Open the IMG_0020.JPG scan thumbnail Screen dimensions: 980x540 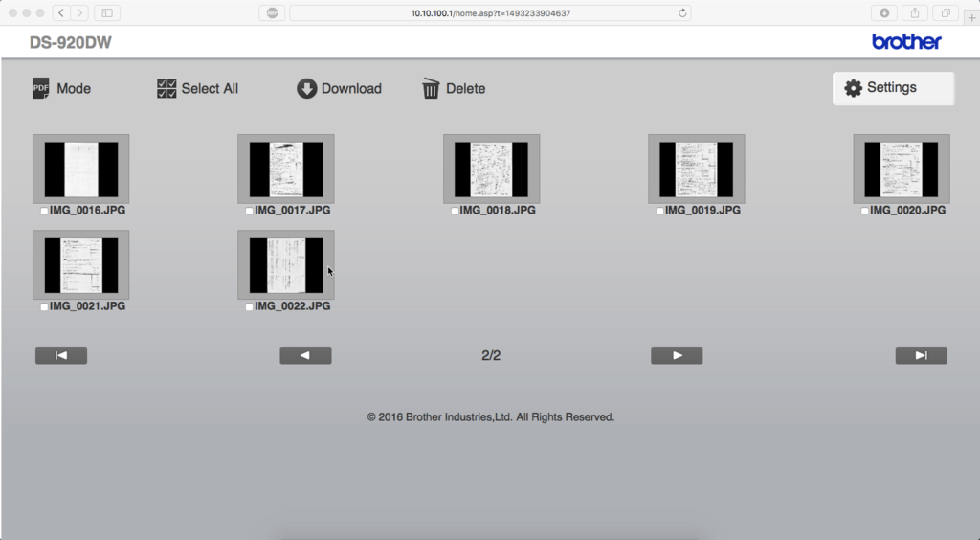point(902,169)
